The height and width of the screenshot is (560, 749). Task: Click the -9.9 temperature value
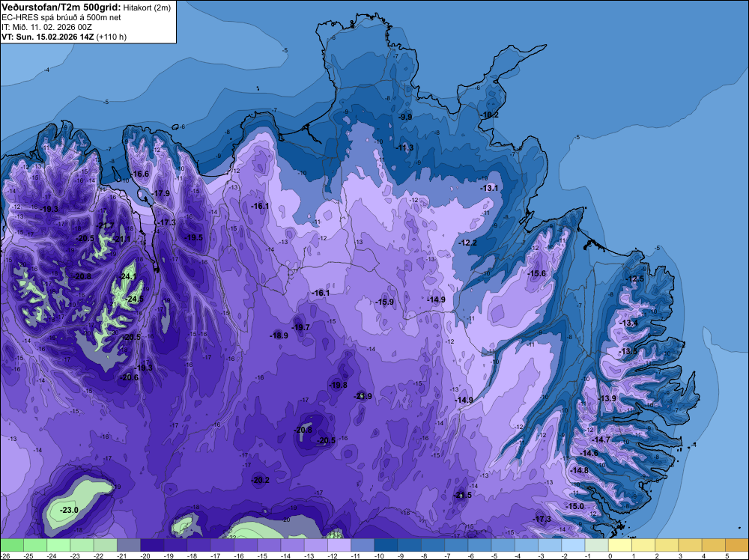click(x=405, y=117)
